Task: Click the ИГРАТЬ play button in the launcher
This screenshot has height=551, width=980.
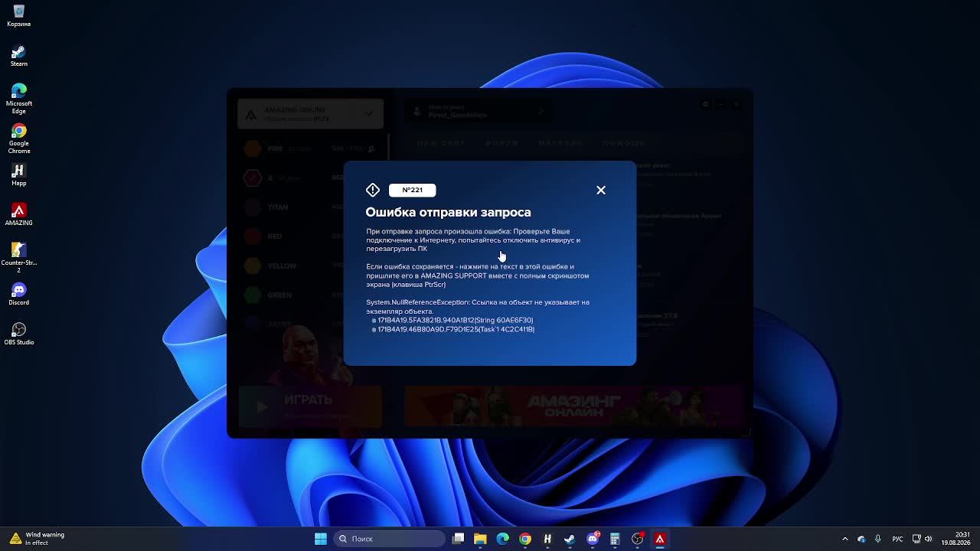Action: click(310, 406)
